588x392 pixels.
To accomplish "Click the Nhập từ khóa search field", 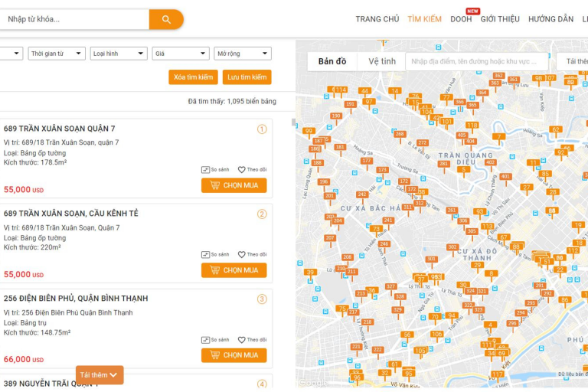I will (x=74, y=19).
